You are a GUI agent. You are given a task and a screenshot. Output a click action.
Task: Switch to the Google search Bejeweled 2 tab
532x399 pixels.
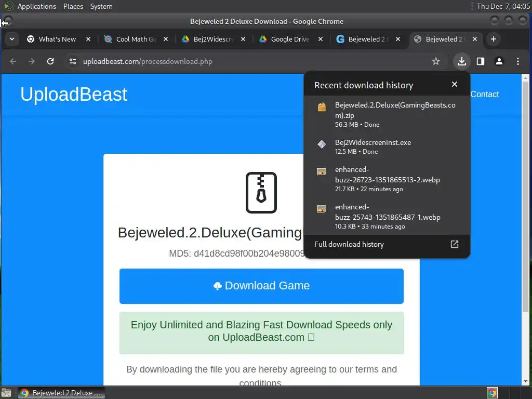coord(366,39)
